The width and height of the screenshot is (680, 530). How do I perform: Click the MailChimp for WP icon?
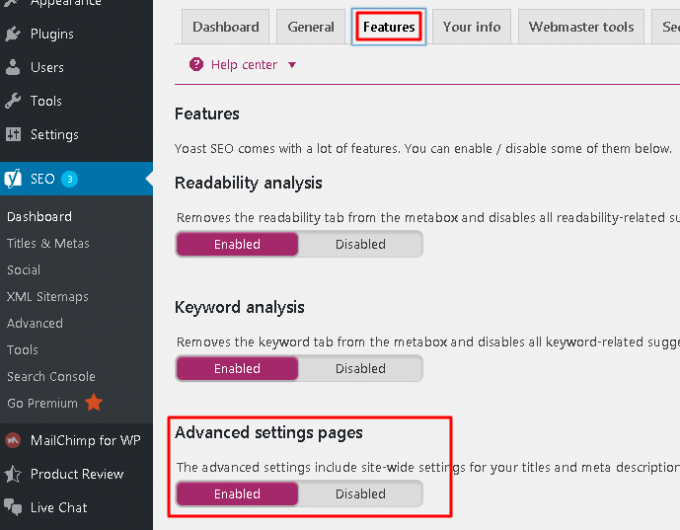pyautogui.click(x=13, y=440)
